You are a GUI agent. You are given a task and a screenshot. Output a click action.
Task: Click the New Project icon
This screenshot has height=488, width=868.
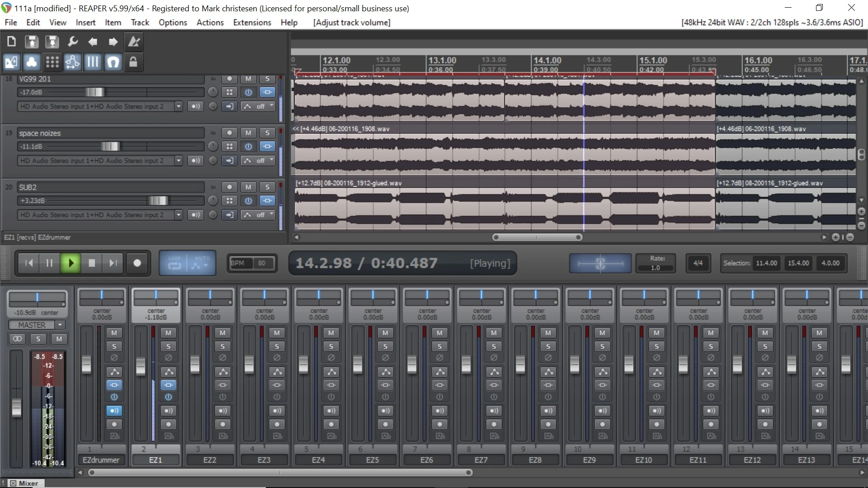tap(12, 42)
